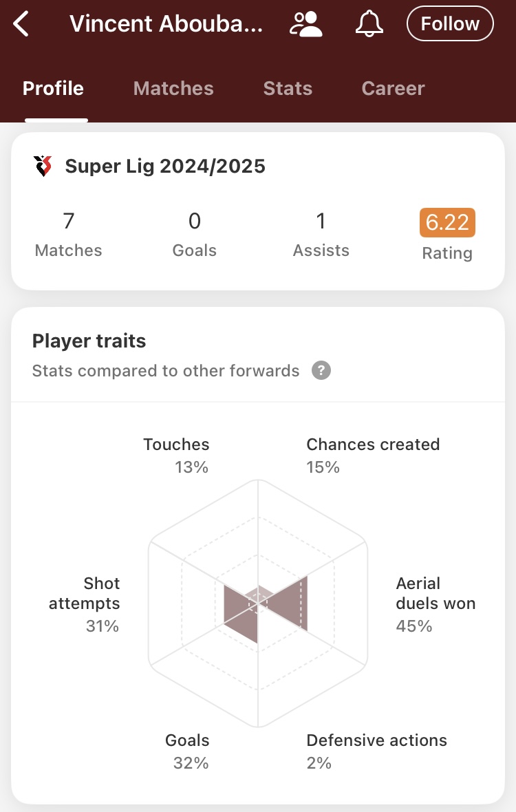Tap the orange 6.22 rating badge
The height and width of the screenshot is (812, 516).
pyautogui.click(x=447, y=222)
